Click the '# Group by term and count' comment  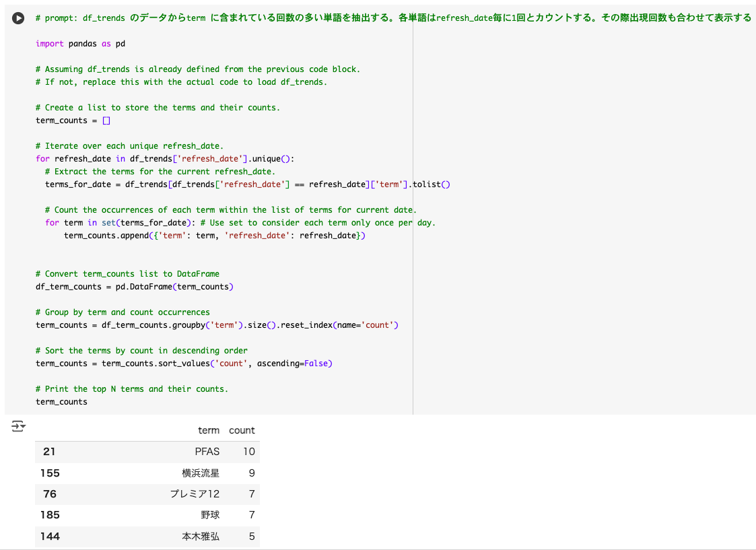[123, 312]
